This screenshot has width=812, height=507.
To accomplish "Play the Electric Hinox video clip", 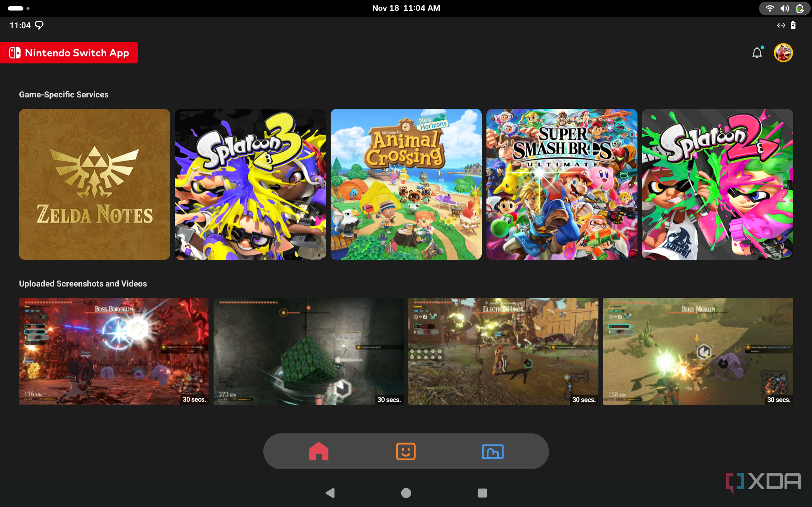I will (503, 351).
